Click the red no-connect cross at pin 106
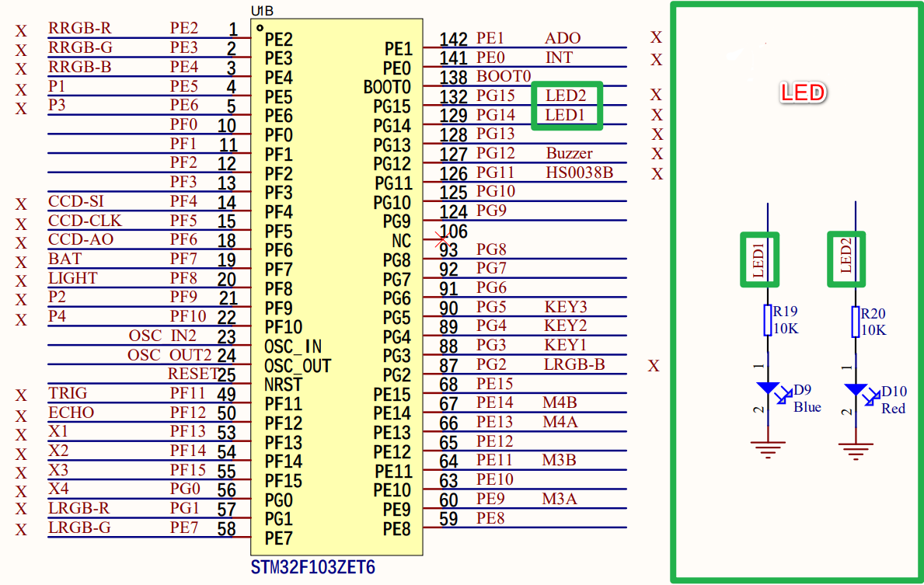 442,240
